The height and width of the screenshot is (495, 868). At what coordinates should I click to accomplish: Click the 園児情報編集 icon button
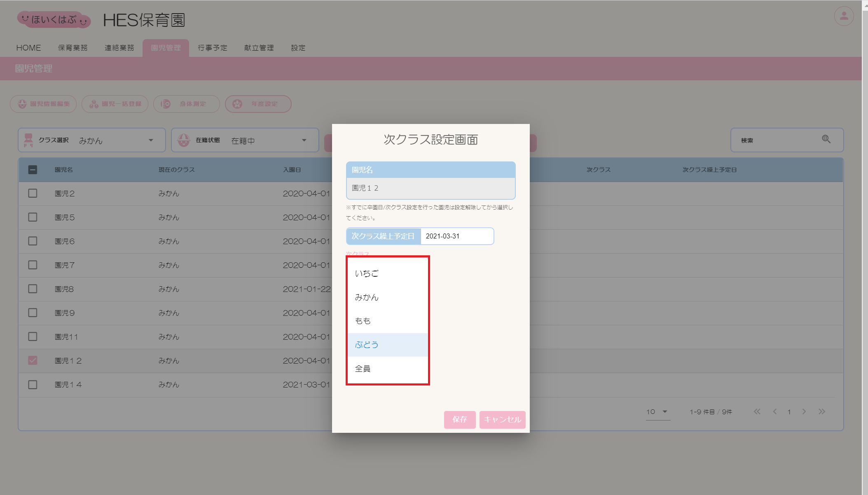[43, 104]
